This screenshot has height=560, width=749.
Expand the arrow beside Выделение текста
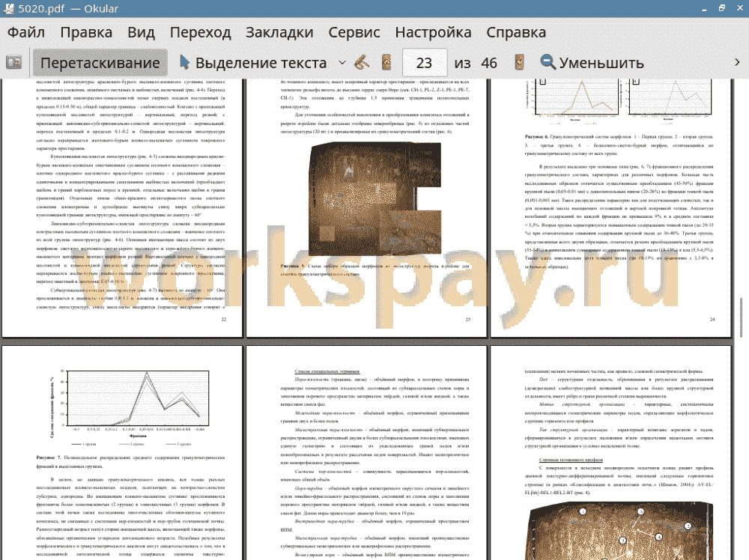coord(342,63)
